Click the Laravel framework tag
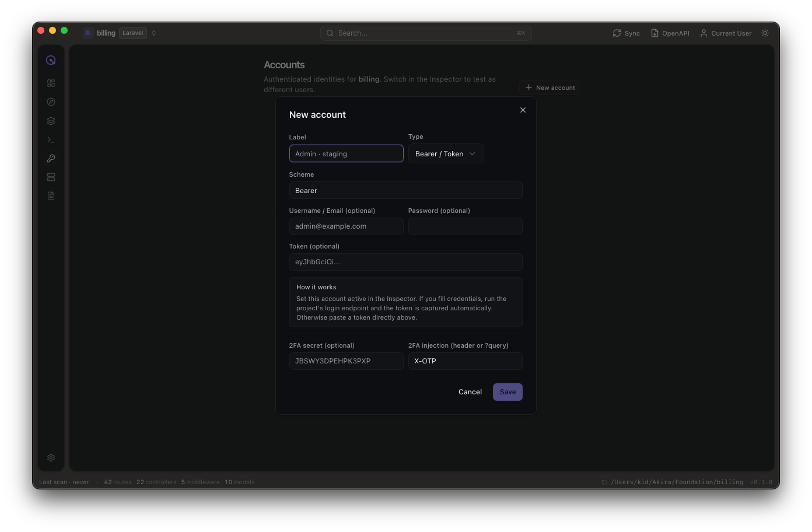This screenshot has width=812, height=532. coord(133,33)
